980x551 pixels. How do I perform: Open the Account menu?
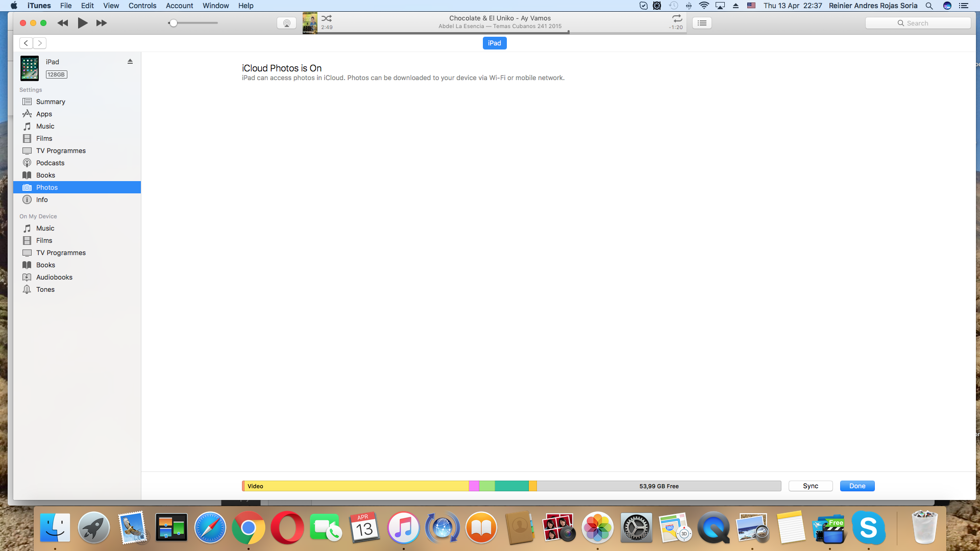(179, 6)
